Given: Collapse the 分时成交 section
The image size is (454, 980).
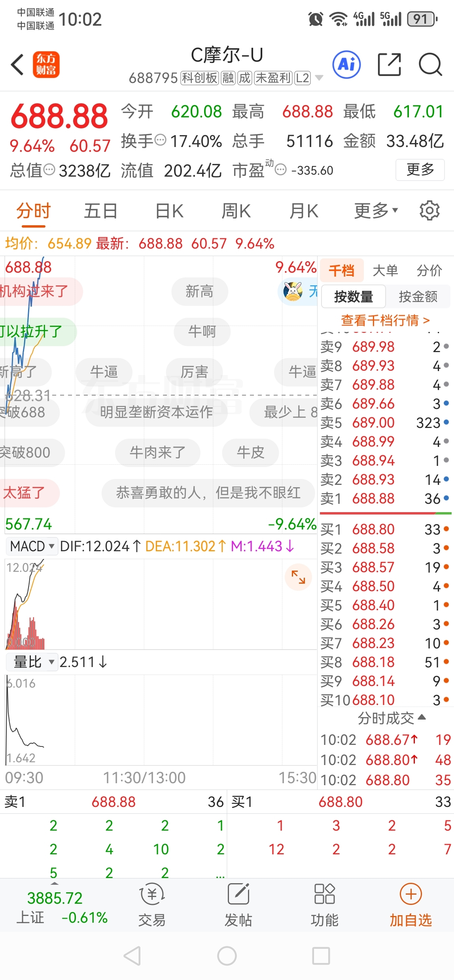Looking at the screenshot, I should pos(392,718).
